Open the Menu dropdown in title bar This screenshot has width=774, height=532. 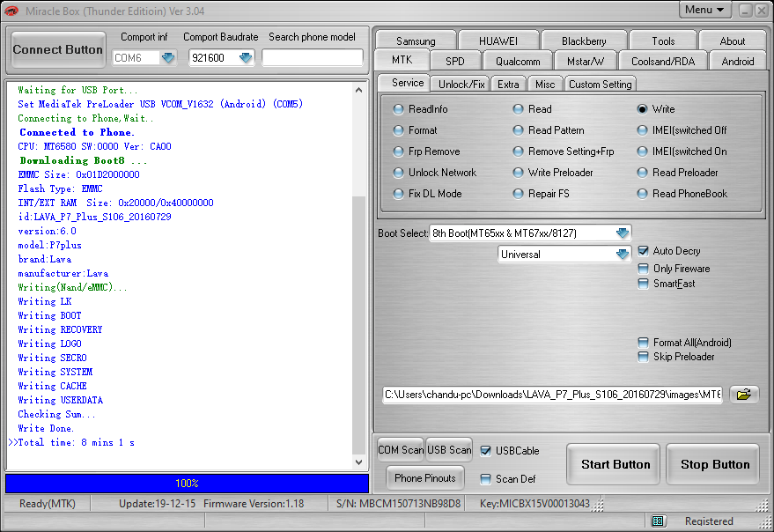point(704,10)
